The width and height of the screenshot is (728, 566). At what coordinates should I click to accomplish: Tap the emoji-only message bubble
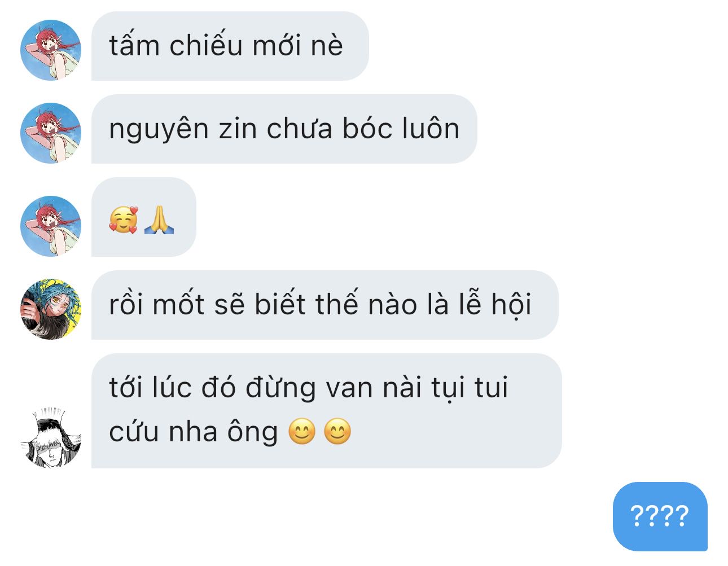pyautogui.click(x=143, y=217)
